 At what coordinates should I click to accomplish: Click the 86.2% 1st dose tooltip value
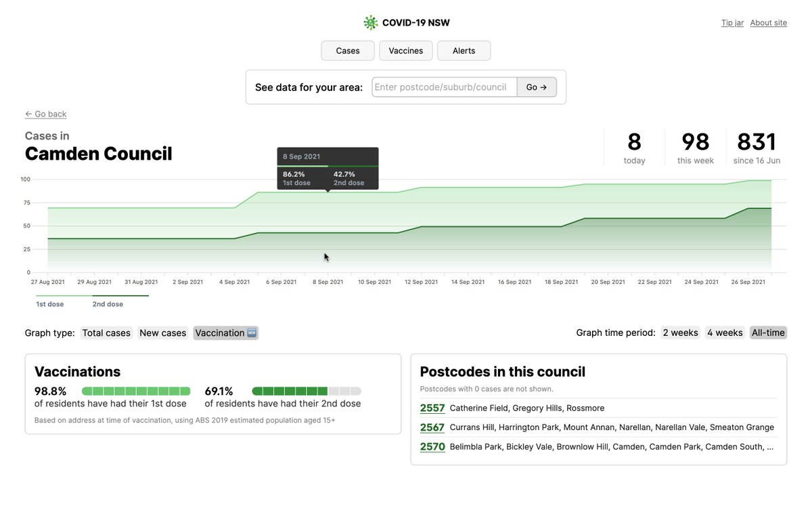[x=294, y=174]
